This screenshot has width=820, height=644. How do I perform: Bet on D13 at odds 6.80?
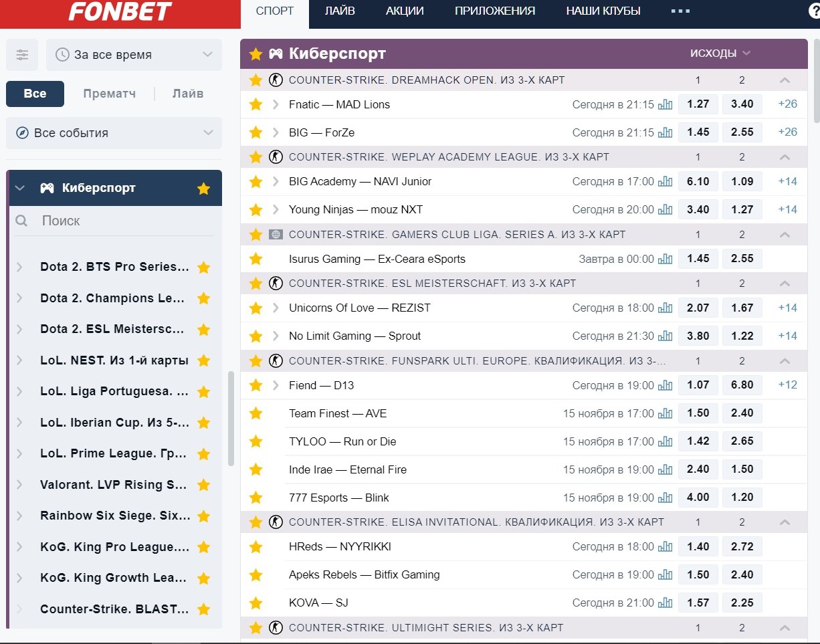[x=742, y=385]
